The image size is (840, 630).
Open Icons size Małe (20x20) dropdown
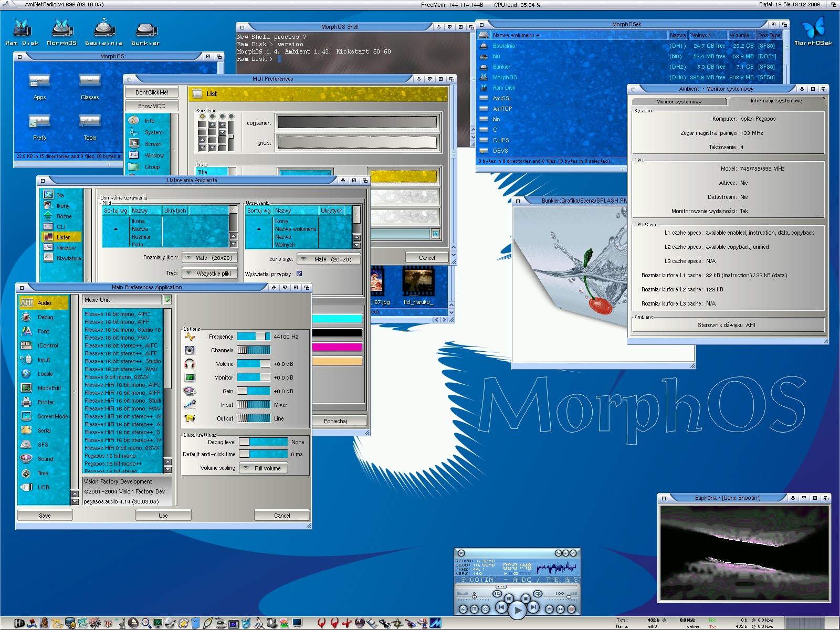click(329, 259)
